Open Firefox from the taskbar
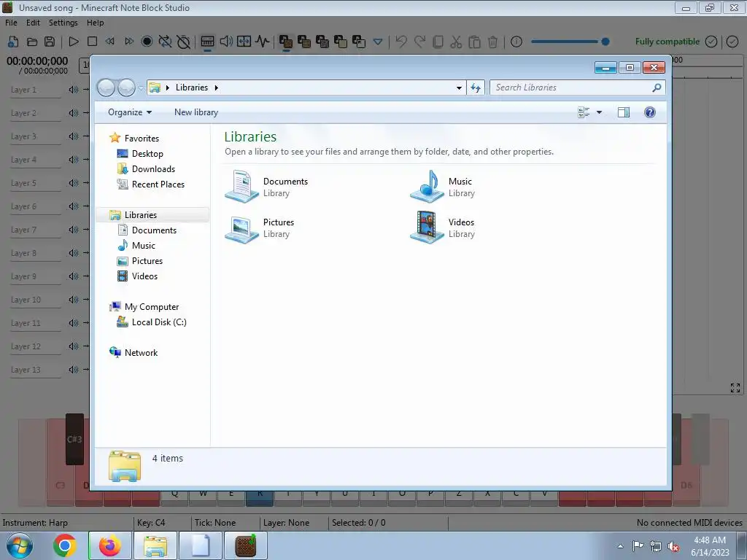This screenshot has height=560, width=747. [x=110, y=545]
